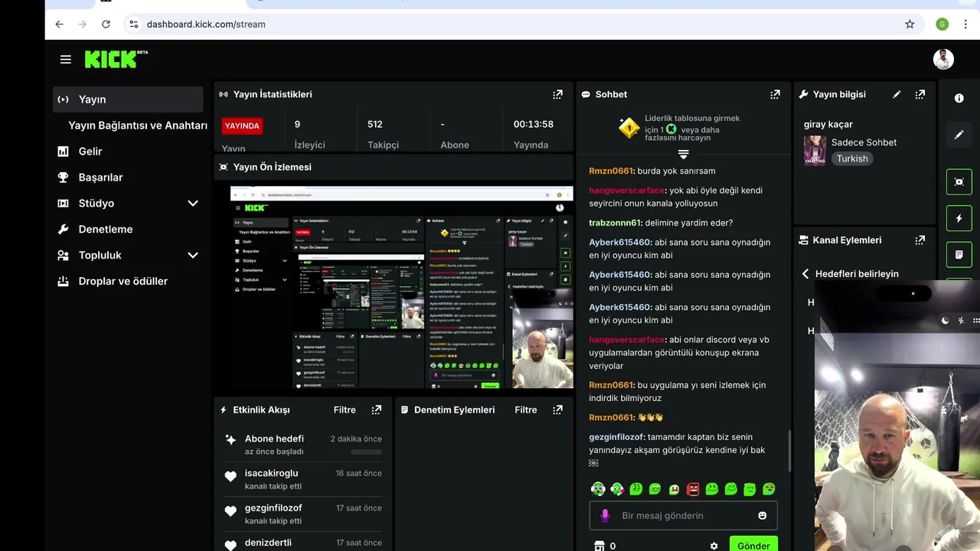The width and height of the screenshot is (980, 551).
Task: Click username trabzonnn61 in chat
Action: (615, 223)
